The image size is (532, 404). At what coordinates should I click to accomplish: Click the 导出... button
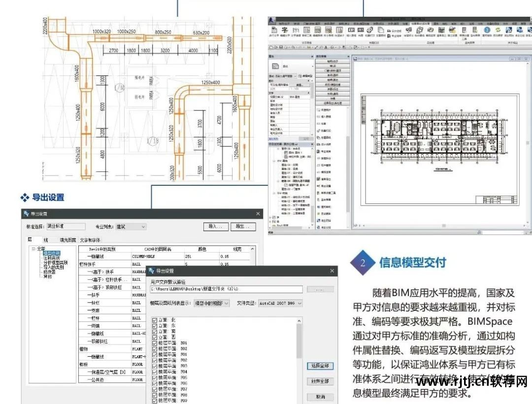pos(242,226)
